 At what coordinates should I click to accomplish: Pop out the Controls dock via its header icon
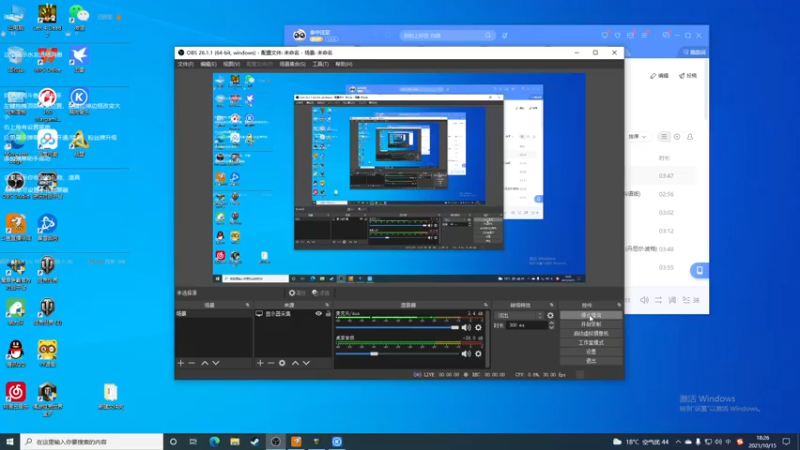(619, 305)
